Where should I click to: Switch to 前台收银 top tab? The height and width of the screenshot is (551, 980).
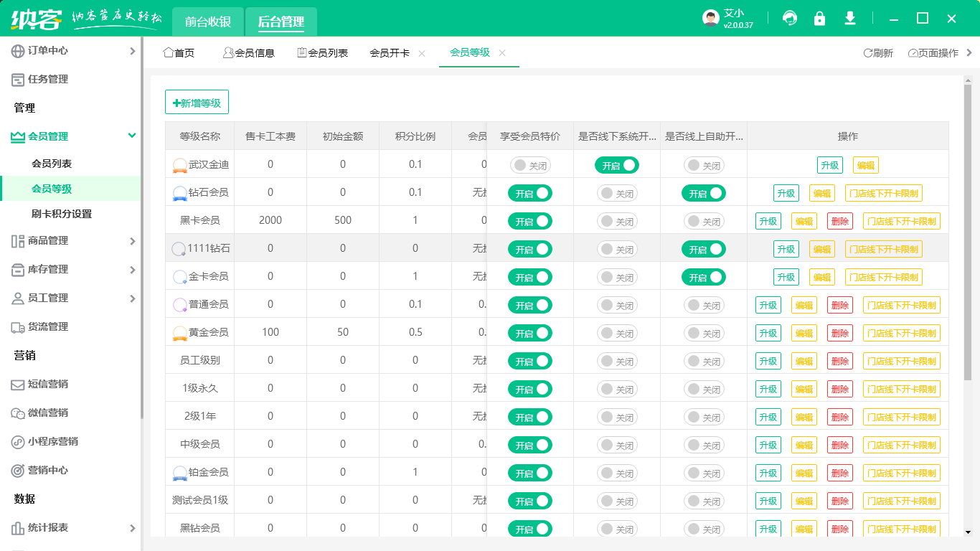click(208, 22)
